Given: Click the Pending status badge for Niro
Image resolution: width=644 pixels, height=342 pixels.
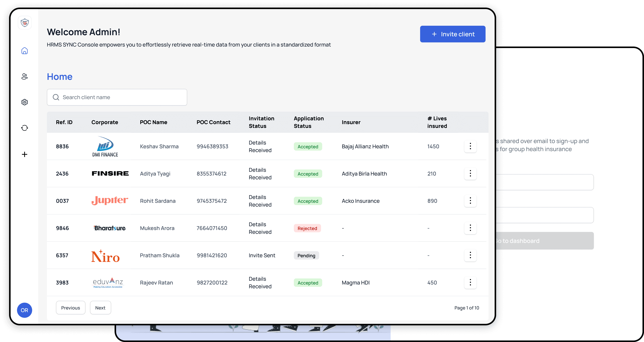Looking at the screenshot, I should pos(306,255).
